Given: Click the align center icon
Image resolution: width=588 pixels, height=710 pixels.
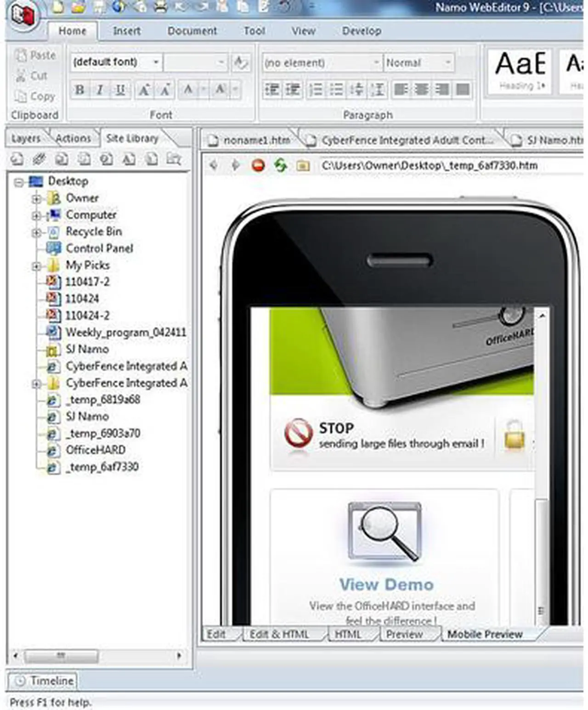Looking at the screenshot, I should coord(422,90).
